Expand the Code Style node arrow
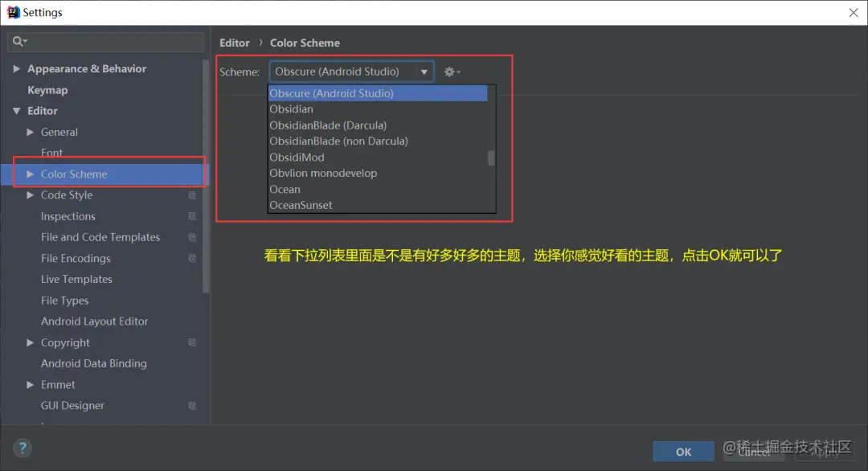Viewport: 868px width, 471px height. pos(31,195)
